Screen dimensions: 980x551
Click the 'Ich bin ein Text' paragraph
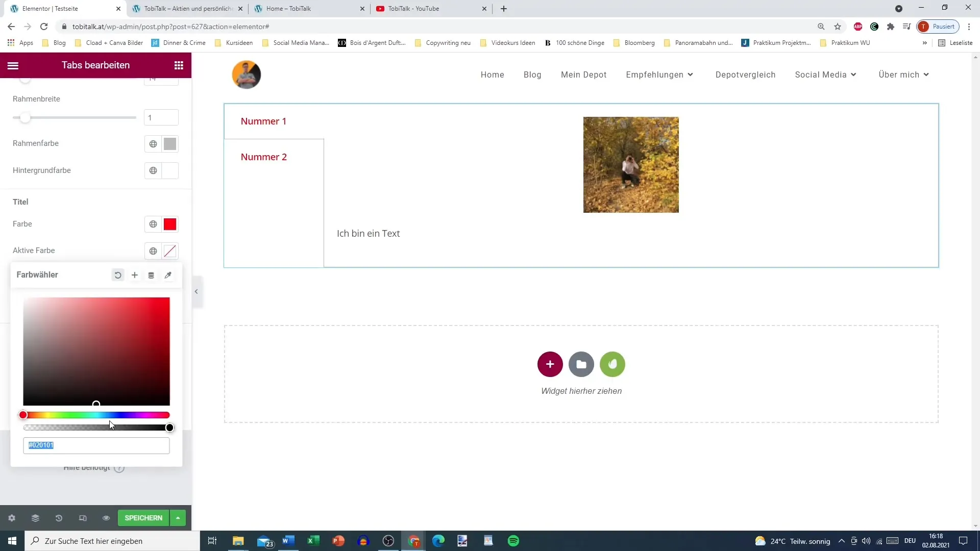(x=369, y=234)
